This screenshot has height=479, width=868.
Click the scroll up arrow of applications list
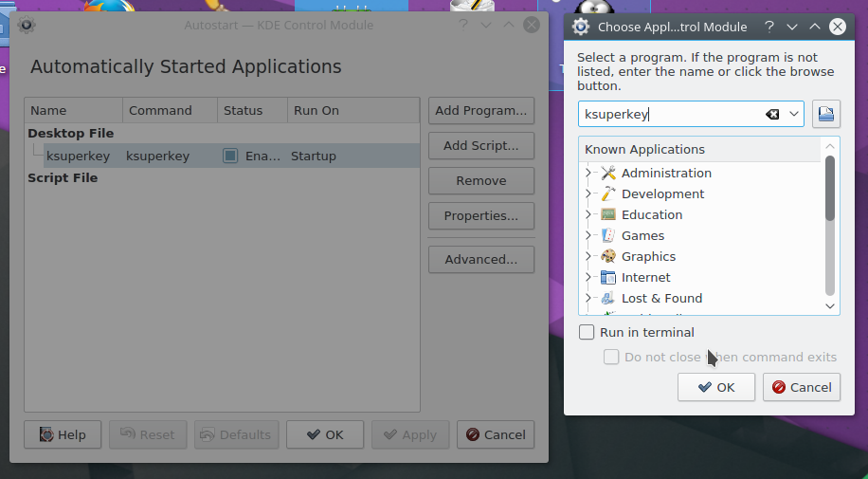(829, 146)
